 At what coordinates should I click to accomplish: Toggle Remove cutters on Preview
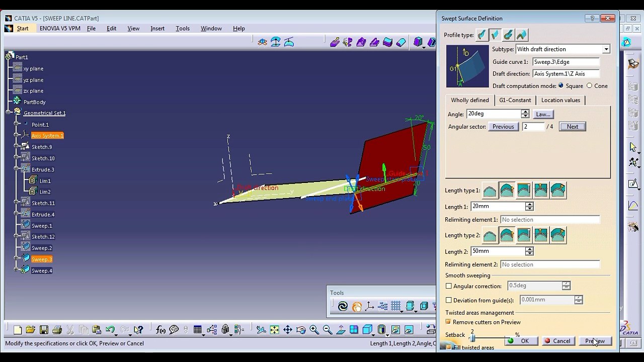(x=448, y=322)
